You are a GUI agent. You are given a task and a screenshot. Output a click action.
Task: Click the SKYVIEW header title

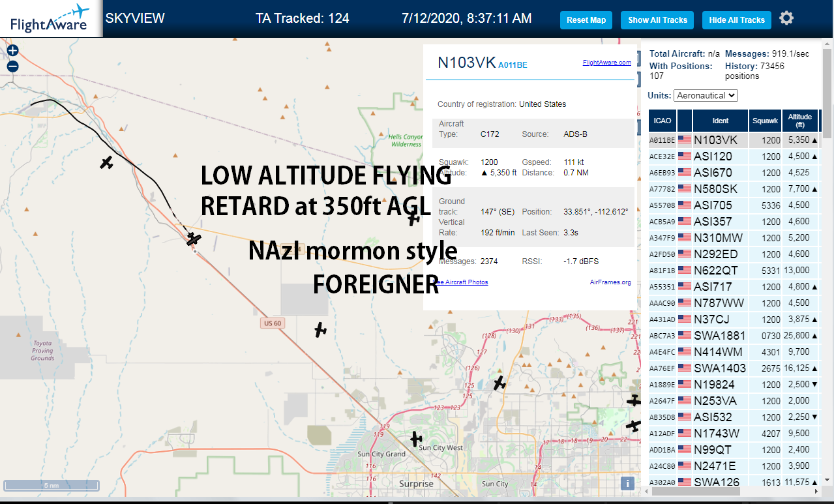[135, 18]
